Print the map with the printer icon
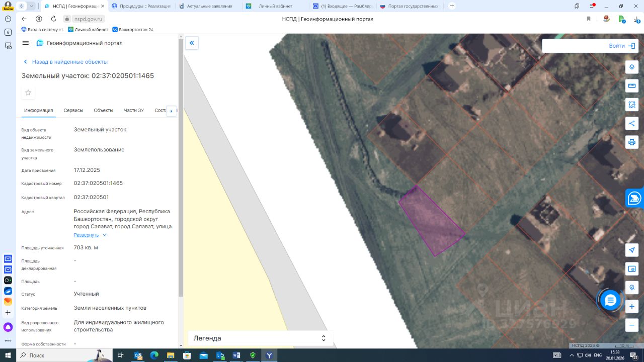 [x=632, y=142]
